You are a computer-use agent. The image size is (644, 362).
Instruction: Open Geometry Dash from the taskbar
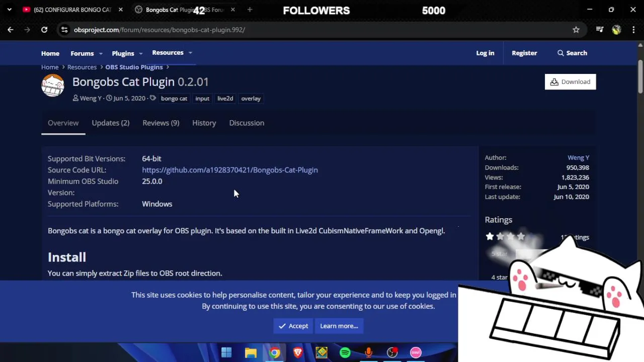(321, 352)
